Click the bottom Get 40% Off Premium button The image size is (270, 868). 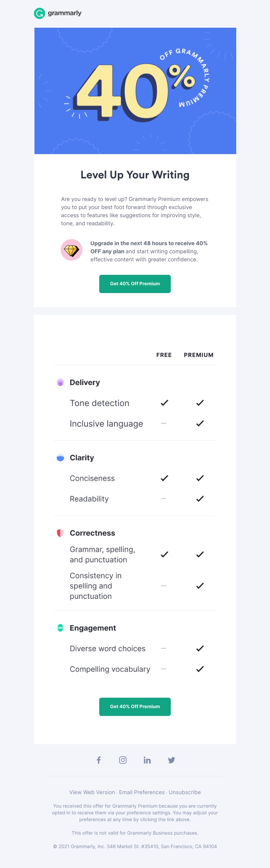click(135, 707)
